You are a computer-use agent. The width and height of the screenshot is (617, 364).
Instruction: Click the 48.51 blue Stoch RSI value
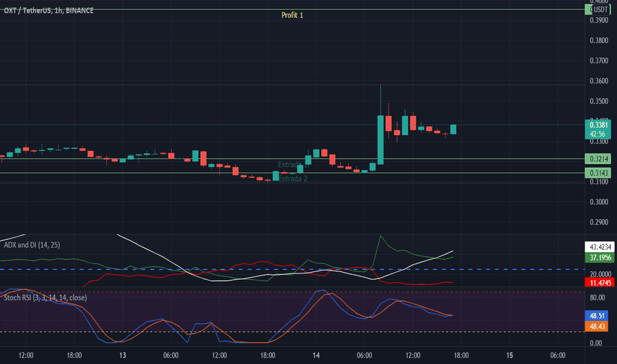(x=596, y=316)
